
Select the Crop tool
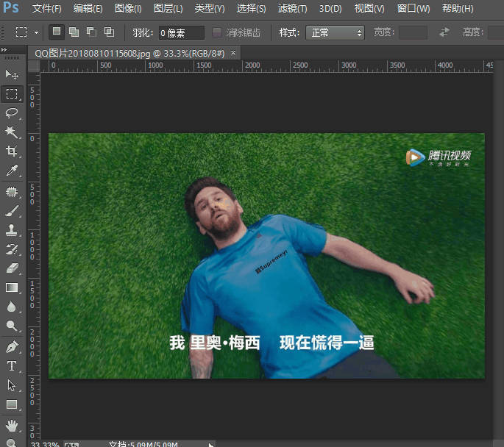tap(12, 151)
